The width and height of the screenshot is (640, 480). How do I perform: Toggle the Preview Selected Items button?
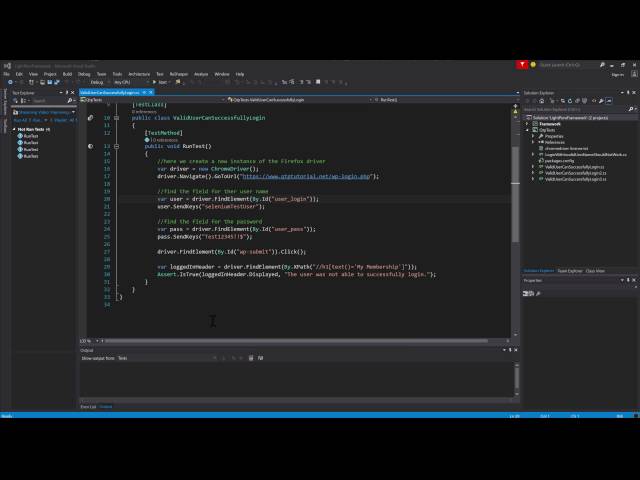[x=609, y=101]
